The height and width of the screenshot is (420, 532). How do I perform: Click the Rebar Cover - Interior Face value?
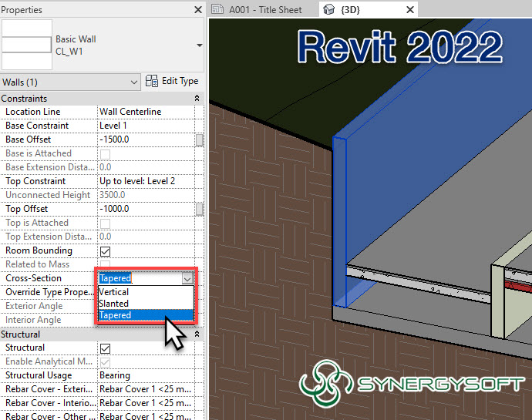(x=146, y=403)
